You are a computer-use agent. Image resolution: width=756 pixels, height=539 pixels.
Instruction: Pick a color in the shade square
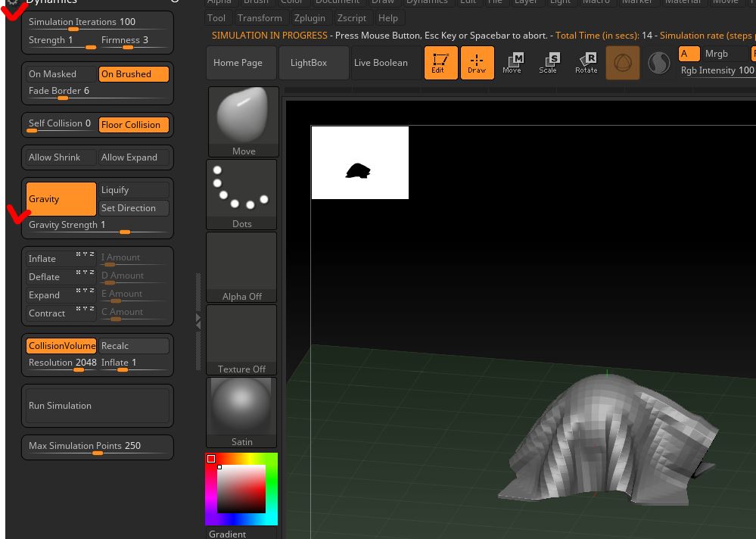tap(241, 489)
